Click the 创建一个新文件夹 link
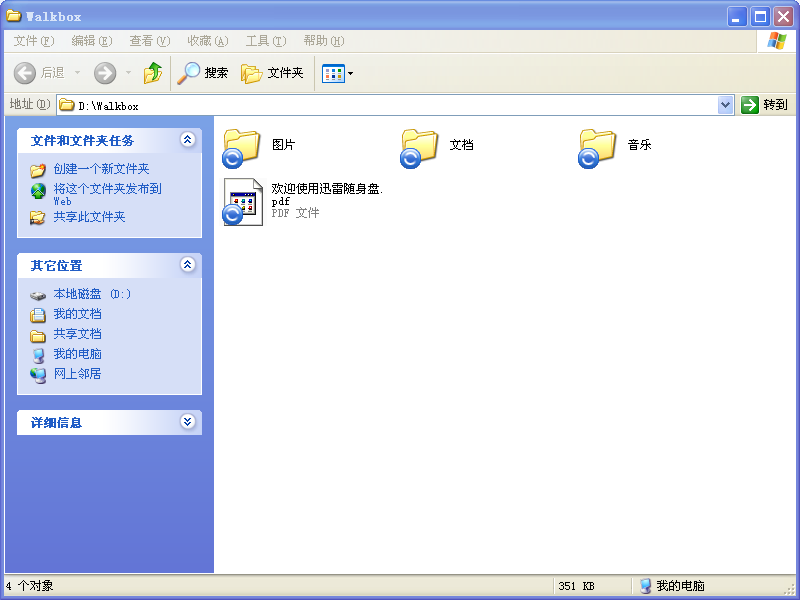This screenshot has height=600, width=800. 102,169
